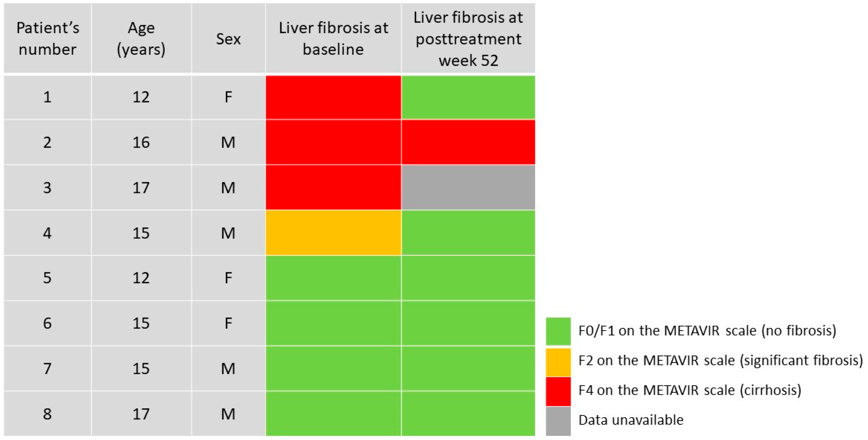Click the orange F2 legend swatch
The width and height of the screenshot is (868, 440).
pos(558,361)
